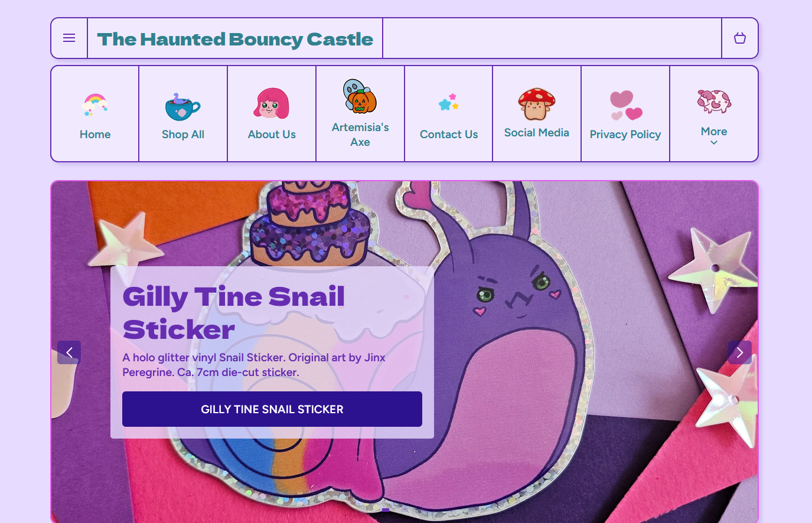The width and height of the screenshot is (812, 523).
Task: Click the teacup Shop All icon
Action: [x=182, y=106]
